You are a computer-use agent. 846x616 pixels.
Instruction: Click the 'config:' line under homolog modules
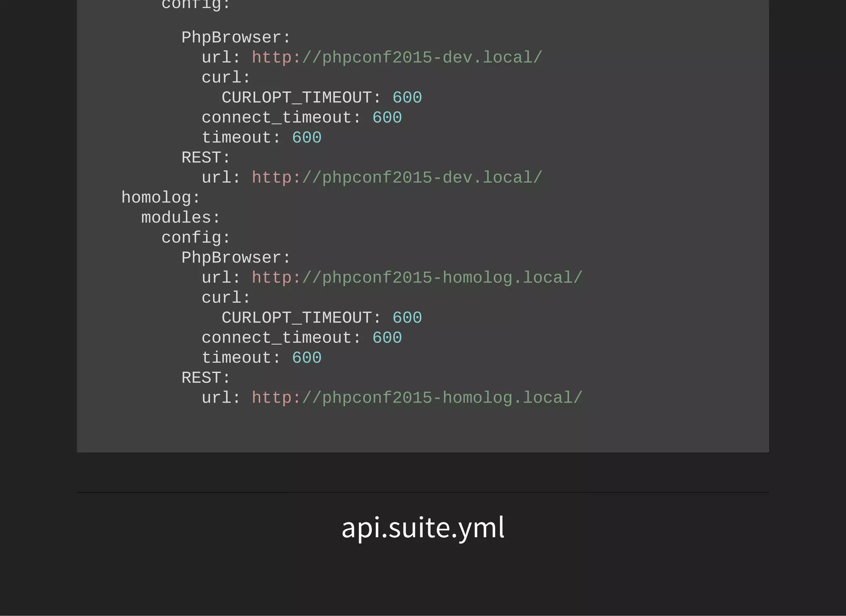[195, 238]
